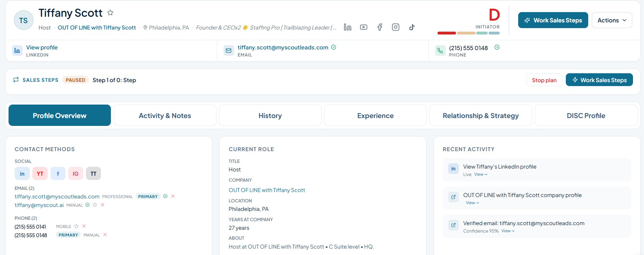Viewport: 644px width, 255px height.
Task: Open the YouTube icon in the header
Action: (x=364, y=27)
